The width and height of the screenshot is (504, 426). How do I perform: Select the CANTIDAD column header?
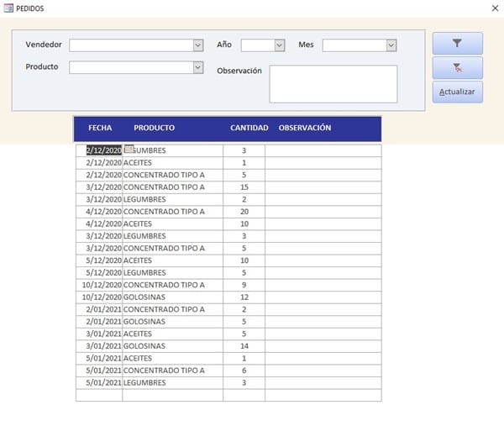(x=249, y=129)
